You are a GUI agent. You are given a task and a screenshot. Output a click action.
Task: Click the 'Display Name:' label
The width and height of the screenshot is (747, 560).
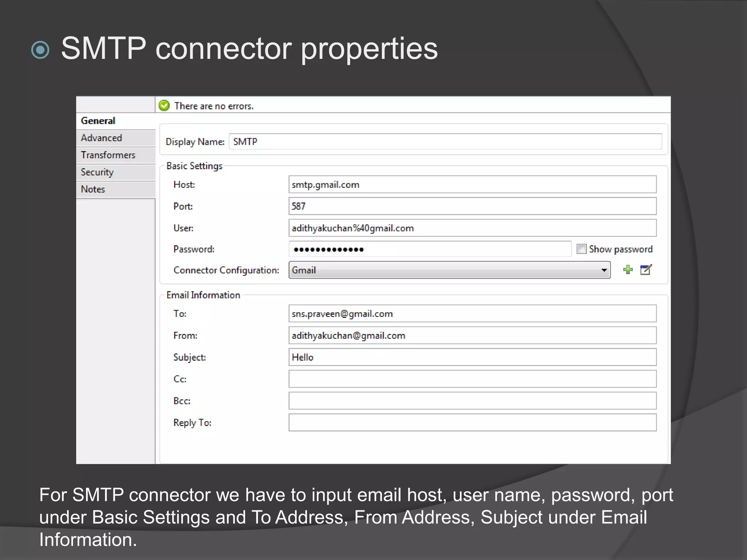click(x=195, y=142)
